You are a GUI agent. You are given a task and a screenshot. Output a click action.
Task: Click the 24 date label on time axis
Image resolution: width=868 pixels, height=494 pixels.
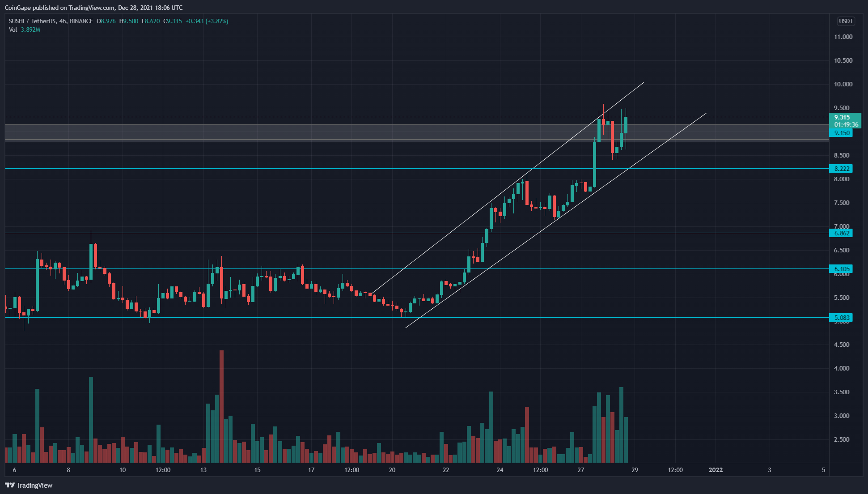[500, 470]
